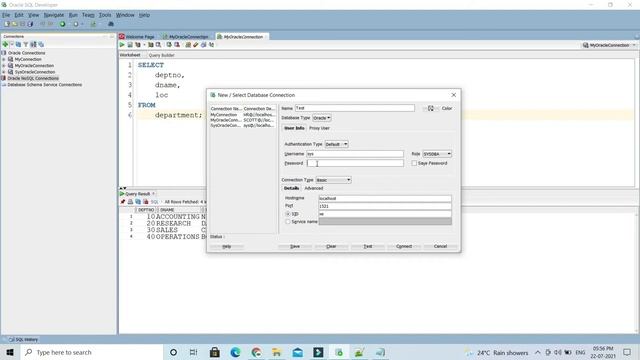640x360 pixels.
Task: Select the MyConnection row in dialog connection list
Action: pyautogui.click(x=243, y=115)
